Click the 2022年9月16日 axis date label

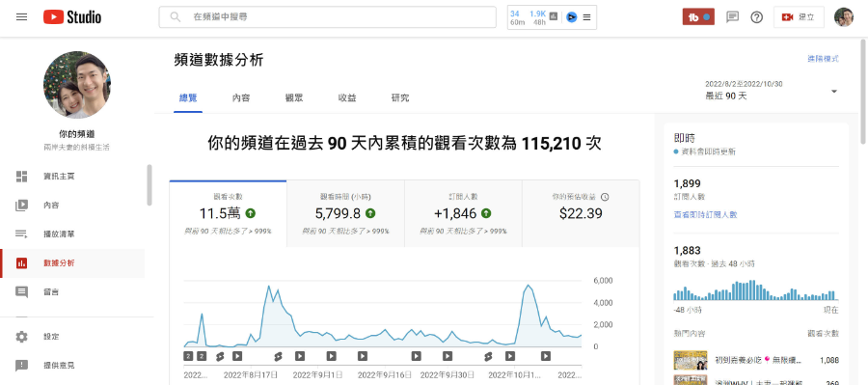coord(384,375)
